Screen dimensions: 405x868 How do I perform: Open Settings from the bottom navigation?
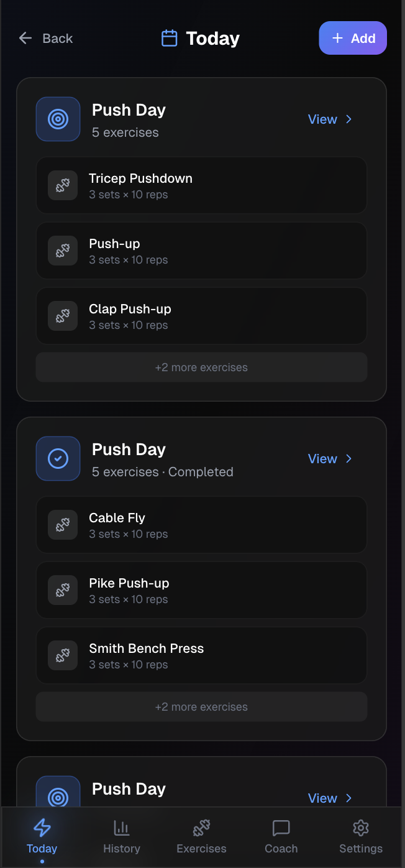pos(361,836)
